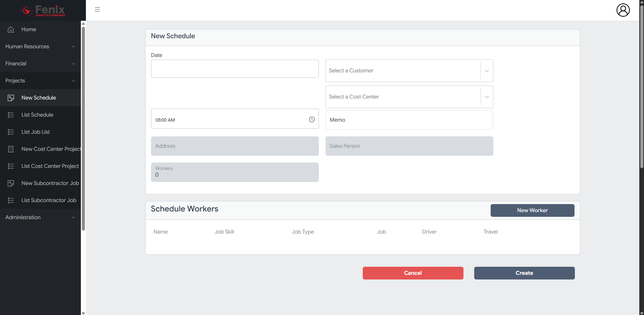Click the New Schedule sidebar icon

pyautogui.click(x=11, y=98)
